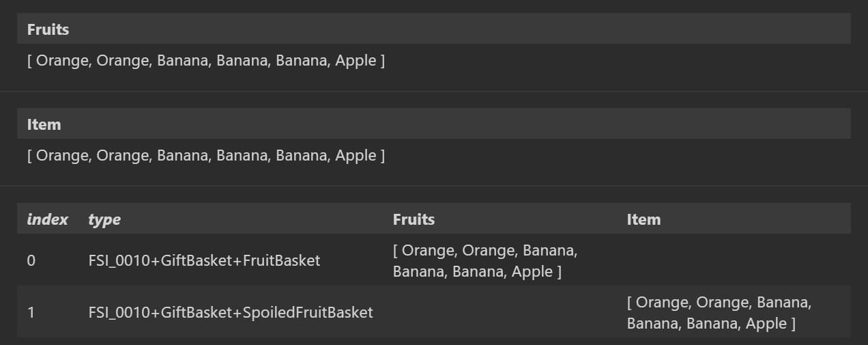Click the word Apple in first Fruits list
Viewport: 868px width, 345px height.
coord(356,61)
